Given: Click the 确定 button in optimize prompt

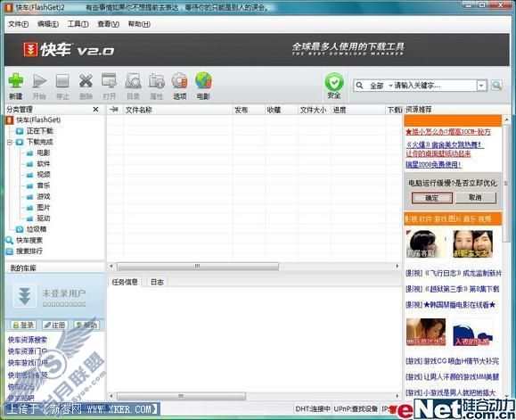Looking at the screenshot, I should click(x=431, y=198).
